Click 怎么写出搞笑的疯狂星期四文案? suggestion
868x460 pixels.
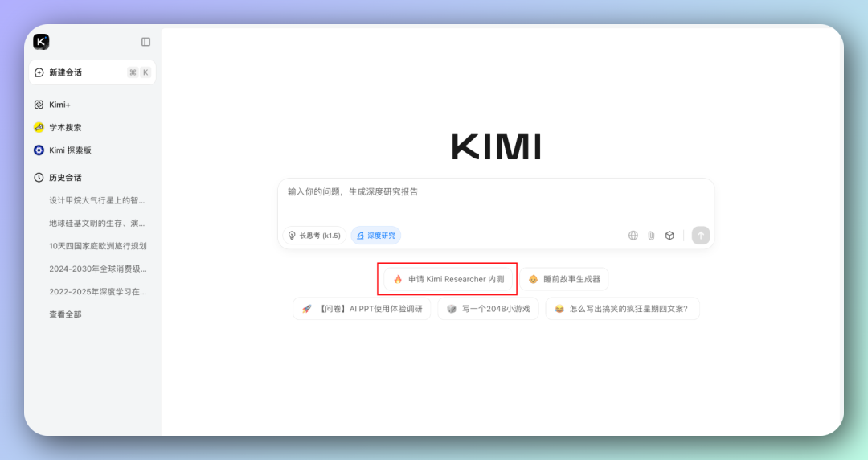point(622,309)
